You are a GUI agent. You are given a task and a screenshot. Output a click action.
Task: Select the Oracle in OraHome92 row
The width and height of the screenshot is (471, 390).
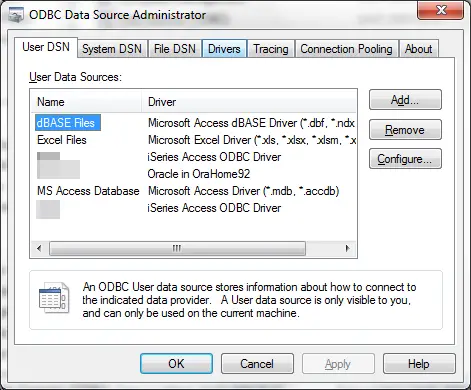coord(199,174)
